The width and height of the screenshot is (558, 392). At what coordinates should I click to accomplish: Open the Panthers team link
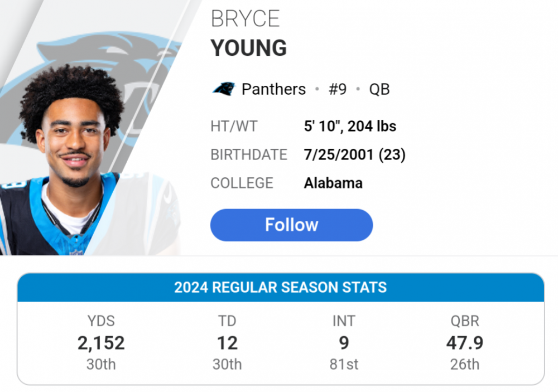273,89
